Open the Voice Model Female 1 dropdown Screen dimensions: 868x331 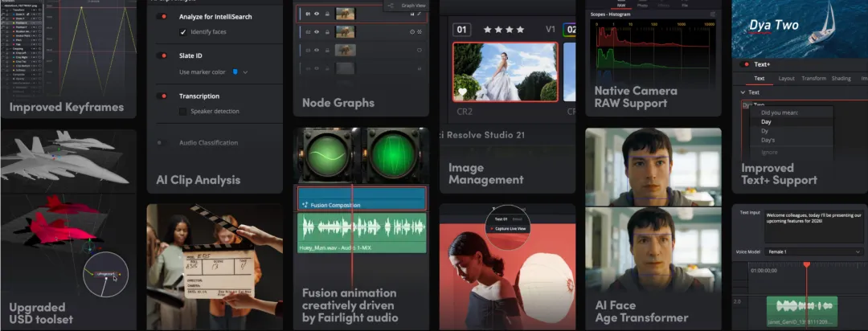813,251
